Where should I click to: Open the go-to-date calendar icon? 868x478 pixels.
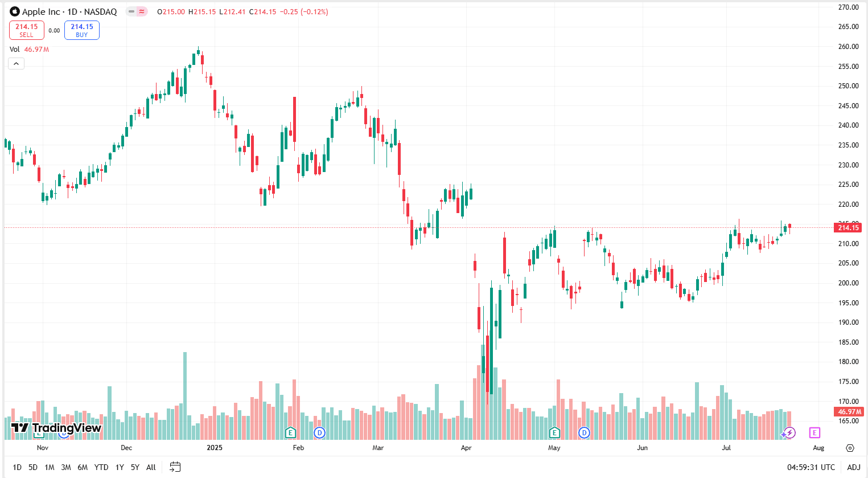175,467
